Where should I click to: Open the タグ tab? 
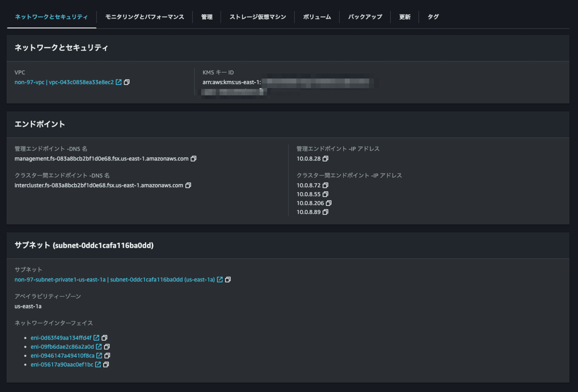(x=433, y=17)
